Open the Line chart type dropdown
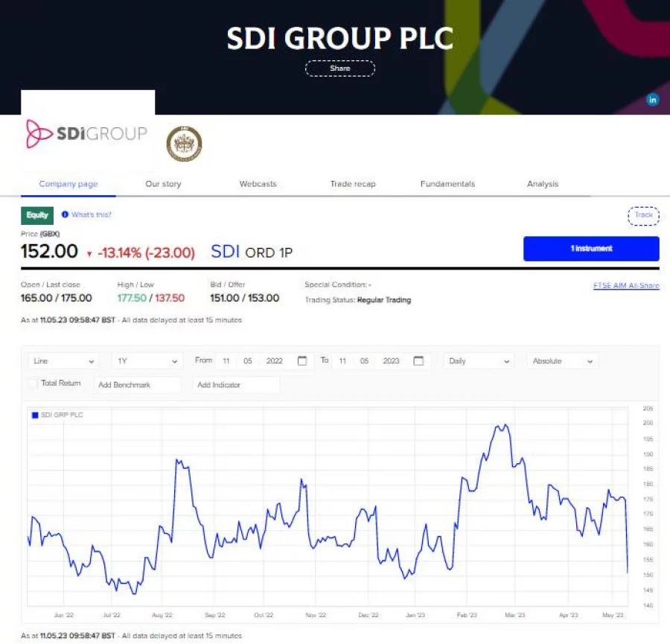 [x=63, y=361]
